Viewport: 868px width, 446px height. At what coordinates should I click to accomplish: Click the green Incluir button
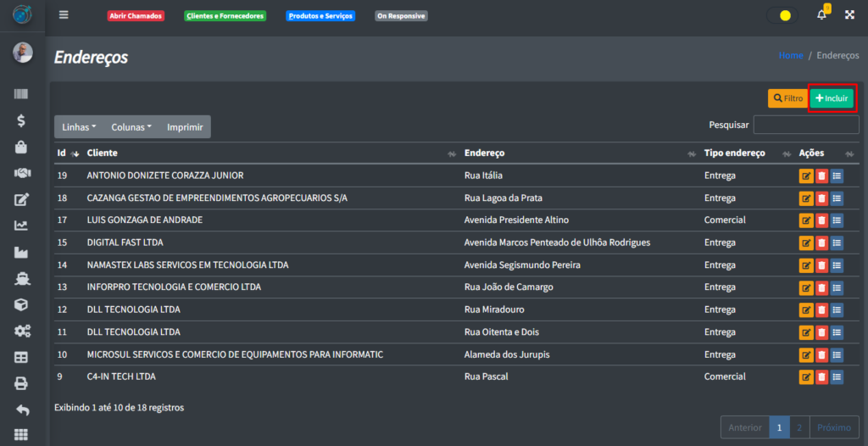coord(832,98)
